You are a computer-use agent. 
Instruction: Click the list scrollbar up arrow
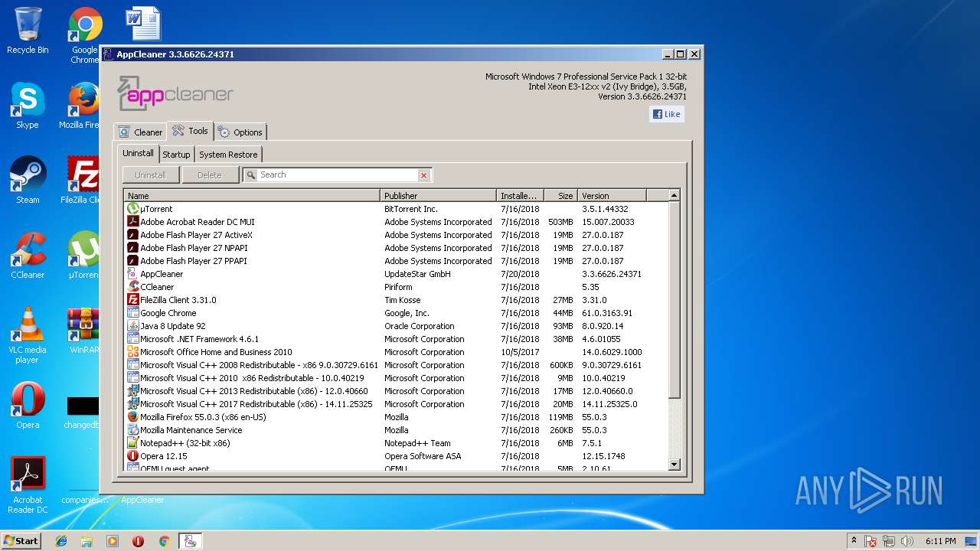(674, 196)
